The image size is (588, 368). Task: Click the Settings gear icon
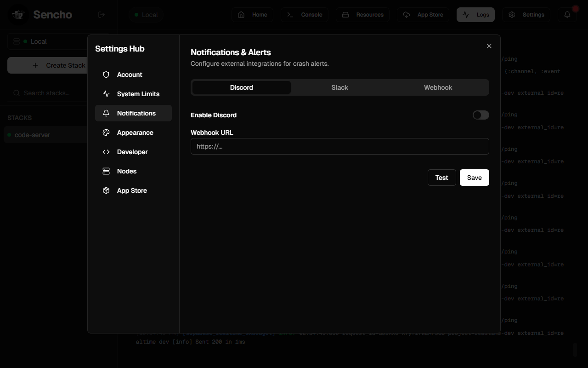pyautogui.click(x=512, y=15)
